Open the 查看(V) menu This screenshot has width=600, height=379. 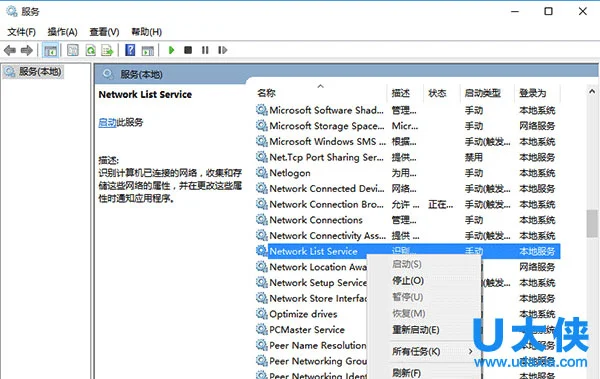click(x=104, y=32)
